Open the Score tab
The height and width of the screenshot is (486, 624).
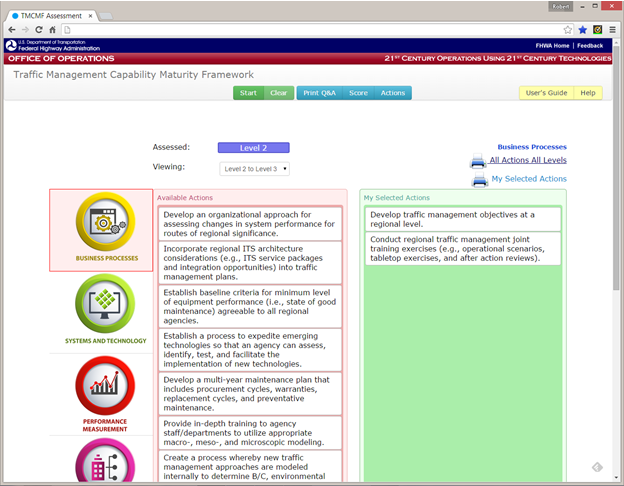(357, 93)
